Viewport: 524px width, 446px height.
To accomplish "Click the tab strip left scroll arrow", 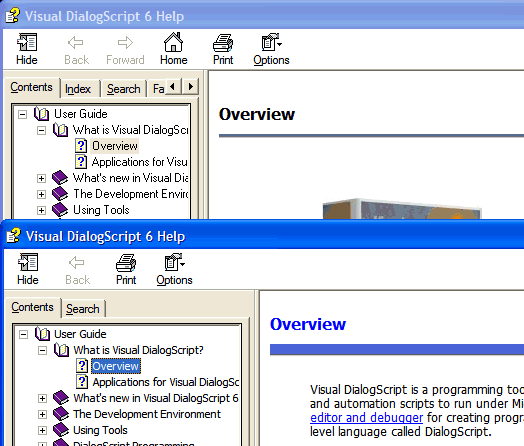I will pos(173,87).
